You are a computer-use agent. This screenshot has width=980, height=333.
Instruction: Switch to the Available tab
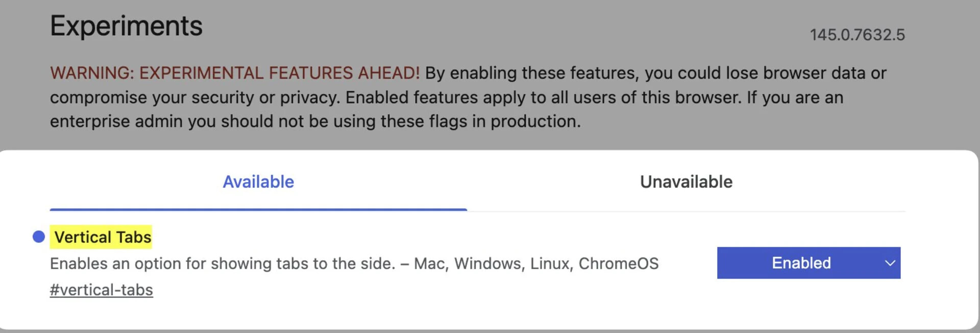pos(258,182)
